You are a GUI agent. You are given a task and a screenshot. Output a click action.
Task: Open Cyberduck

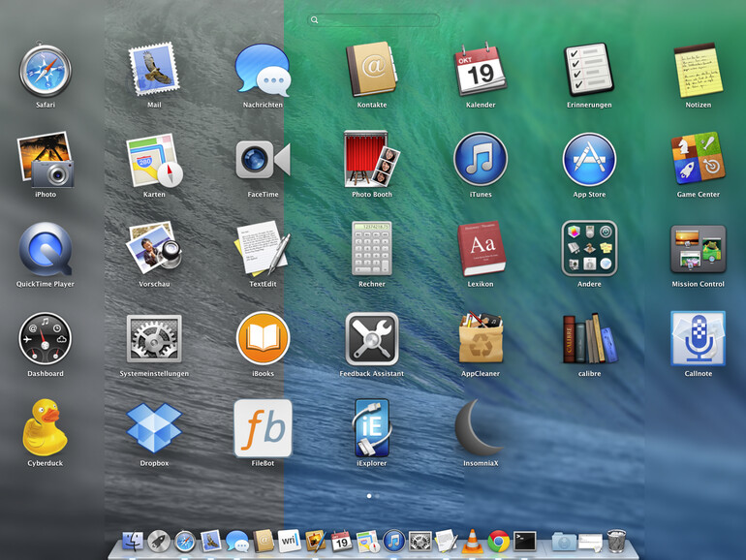[46, 427]
